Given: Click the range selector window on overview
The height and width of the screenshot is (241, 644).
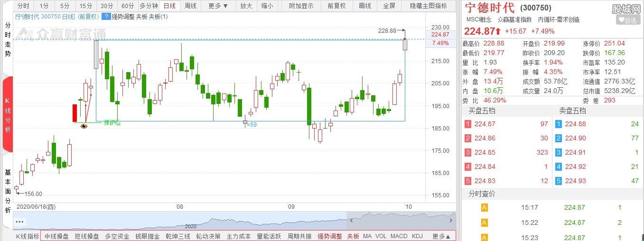Looking at the screenshot, I should tap(401, 221).
